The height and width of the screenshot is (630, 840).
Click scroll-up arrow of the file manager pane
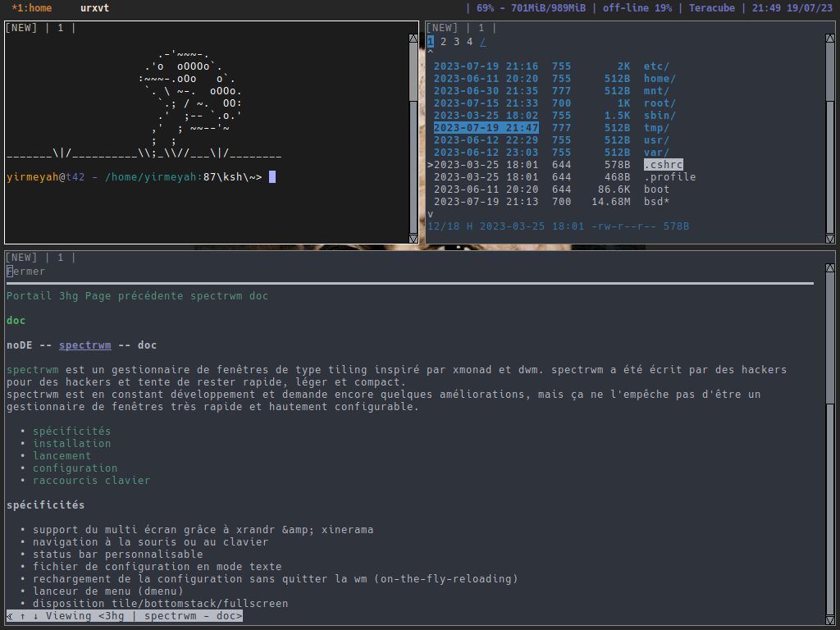pos(829,38)
